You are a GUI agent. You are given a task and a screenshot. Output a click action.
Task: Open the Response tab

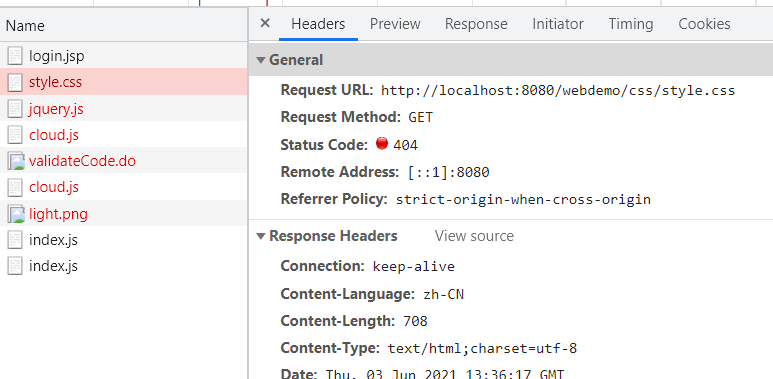pyautogui.click(x=476, y=24)
